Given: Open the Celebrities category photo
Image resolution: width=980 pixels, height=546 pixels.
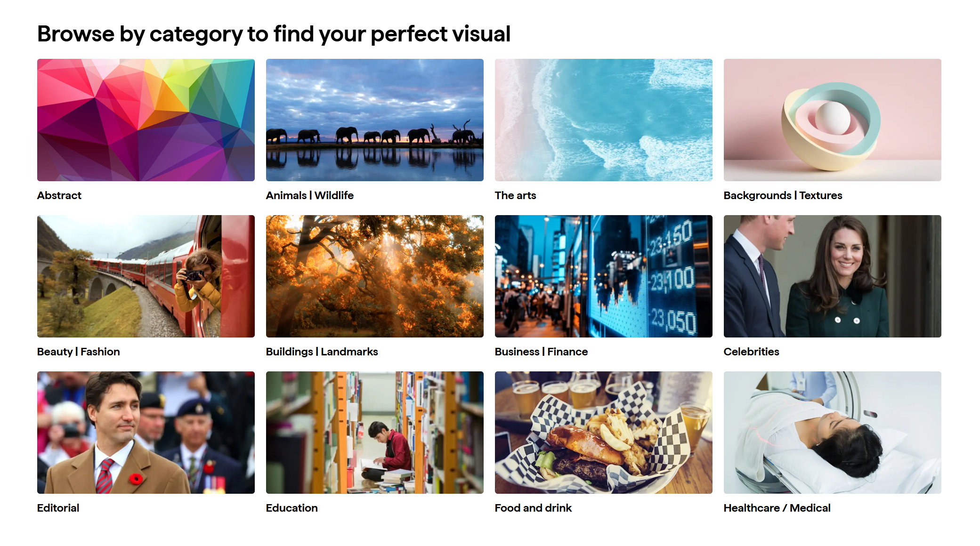Looking at the screenshot, I should 832,276.
